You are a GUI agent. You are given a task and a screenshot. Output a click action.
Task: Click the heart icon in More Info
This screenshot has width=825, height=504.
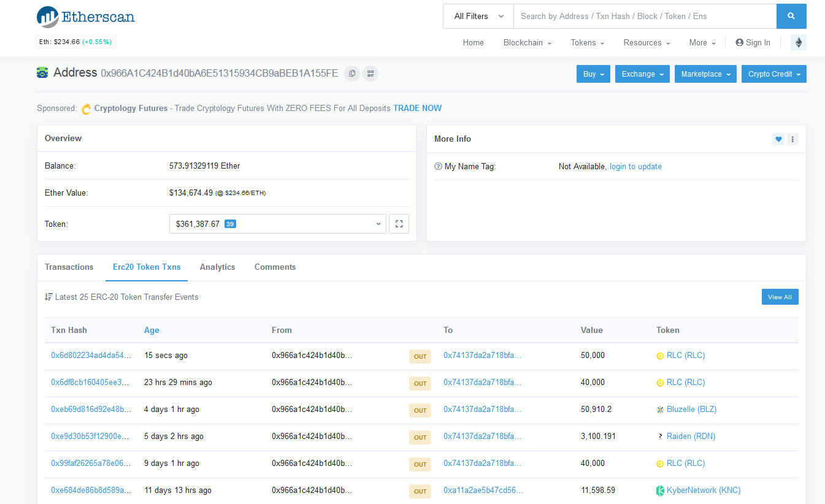click(778, 139)
